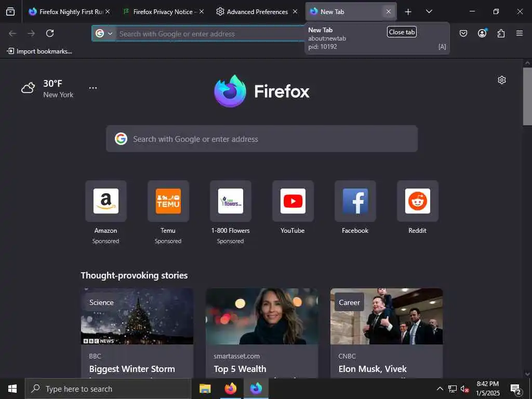Click the weather cloud icon
The width and height of the screenshot is (532, 399).
pyautogui.click(x=28, y=88)
